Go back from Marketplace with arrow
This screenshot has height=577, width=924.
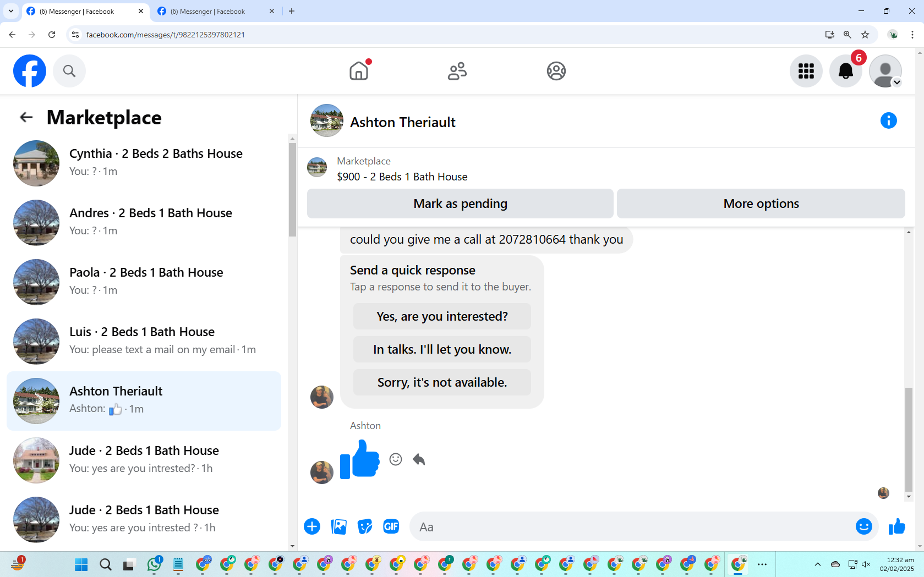tap(26, 117)
